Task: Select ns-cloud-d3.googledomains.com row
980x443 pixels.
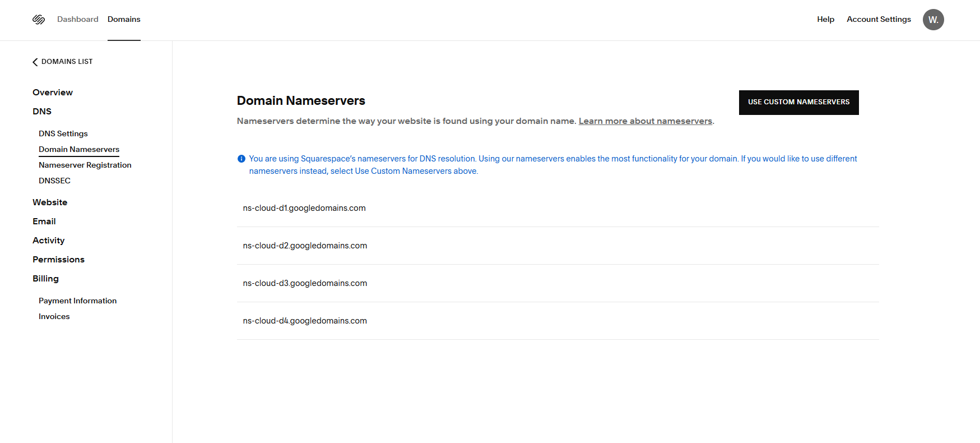Action: coord(558,283)
